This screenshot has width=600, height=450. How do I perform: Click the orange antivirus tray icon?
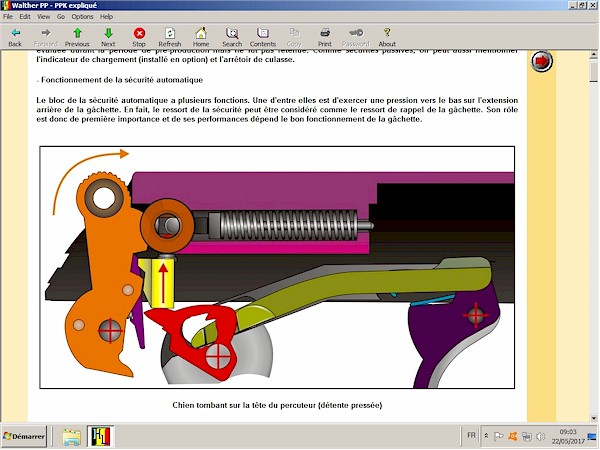(x=513, y=436)
